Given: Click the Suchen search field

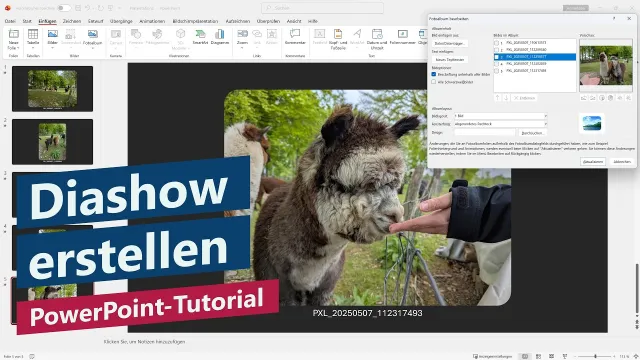Looking at the screenshot, I should pos(322,8).
